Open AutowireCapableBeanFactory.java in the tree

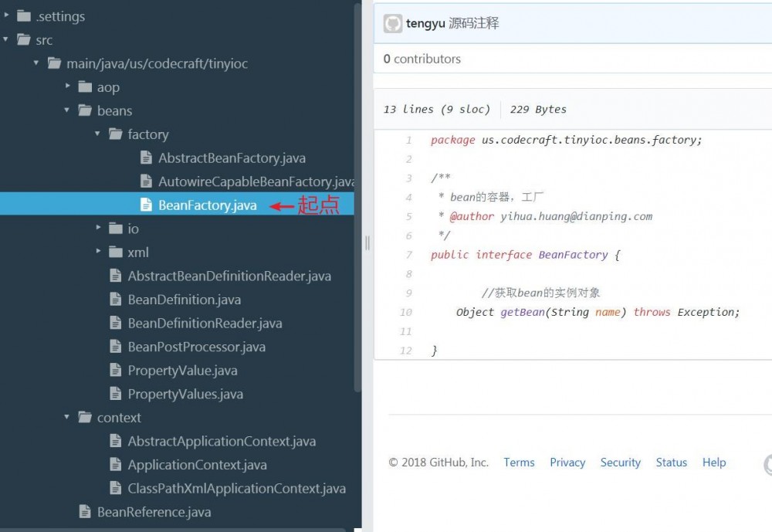256,181
